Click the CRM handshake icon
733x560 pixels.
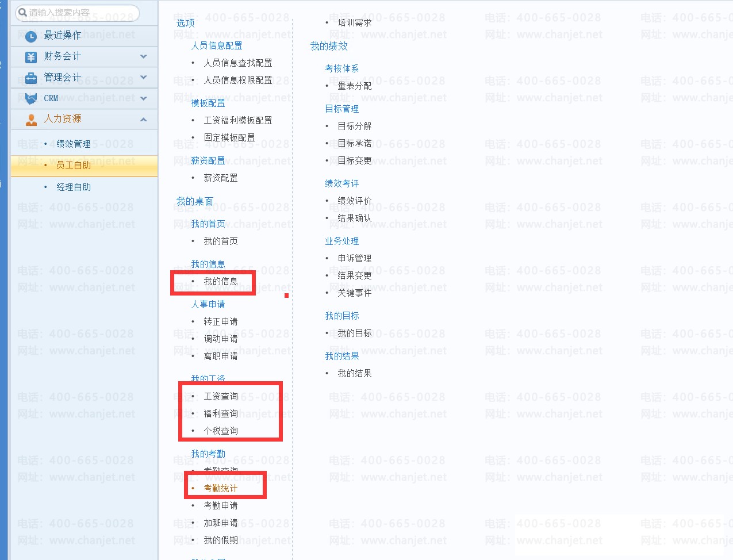(x=31, y=98)
